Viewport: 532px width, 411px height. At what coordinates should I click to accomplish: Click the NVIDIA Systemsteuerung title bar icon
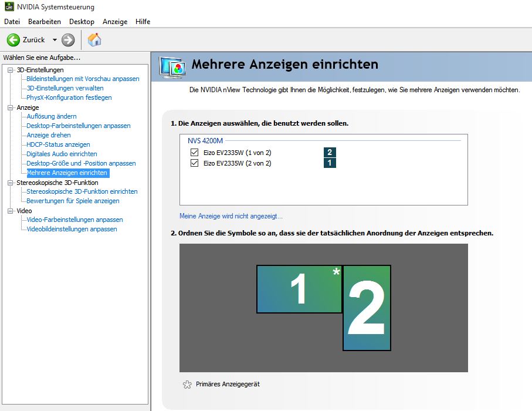point(9,6)
